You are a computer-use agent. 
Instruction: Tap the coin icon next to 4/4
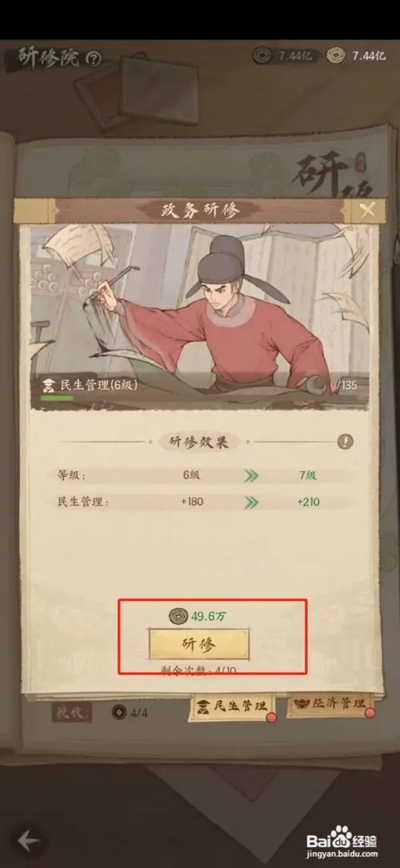click(x=119, y=712)
